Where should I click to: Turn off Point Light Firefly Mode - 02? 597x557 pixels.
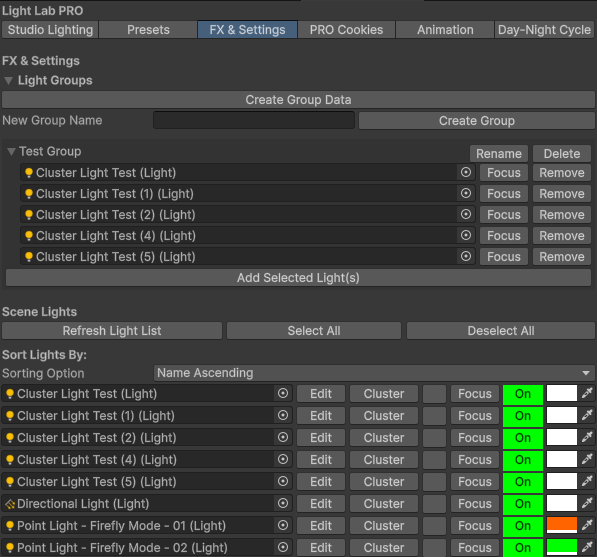[523, 548]
